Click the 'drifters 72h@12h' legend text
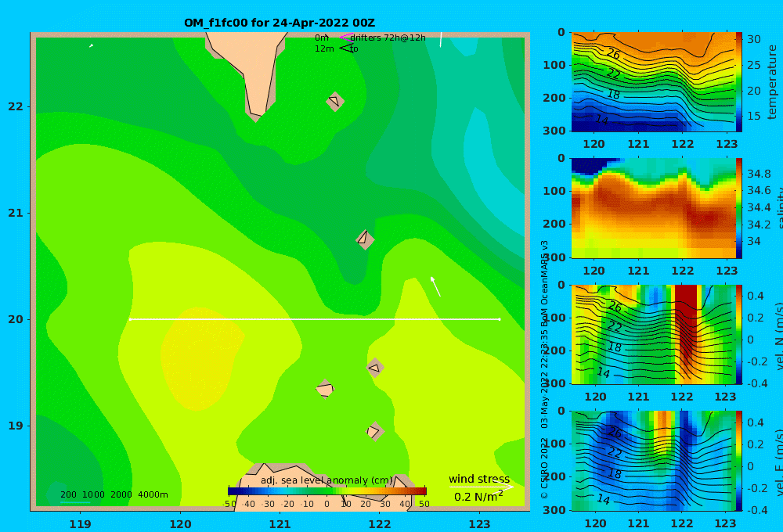Viewport: 783px width, 532px height. click(x=388, y=38)
